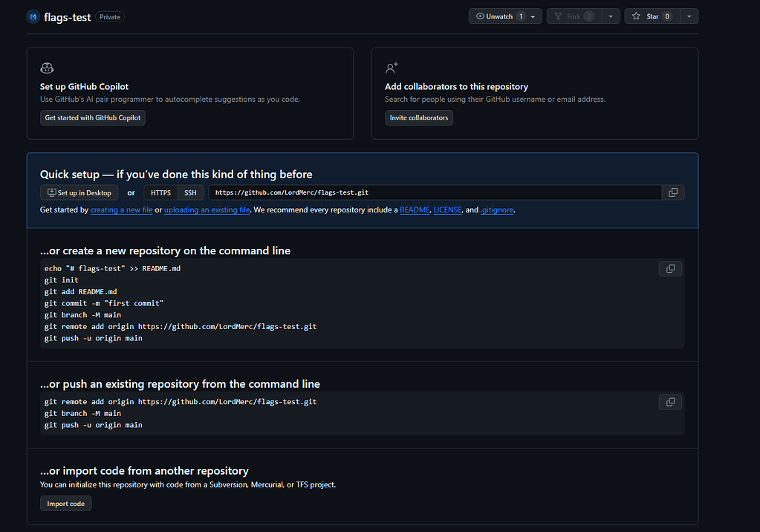Copy the repository HTTPS URL
The width and height of the screenshot is (760, 532).
[673, 192]
